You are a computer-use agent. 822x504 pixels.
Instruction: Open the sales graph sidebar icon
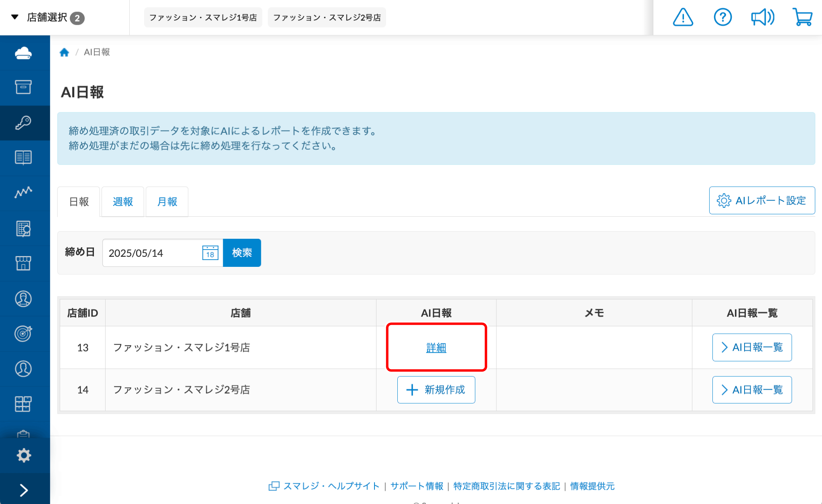pyautogui.click(x=23, y=193)
